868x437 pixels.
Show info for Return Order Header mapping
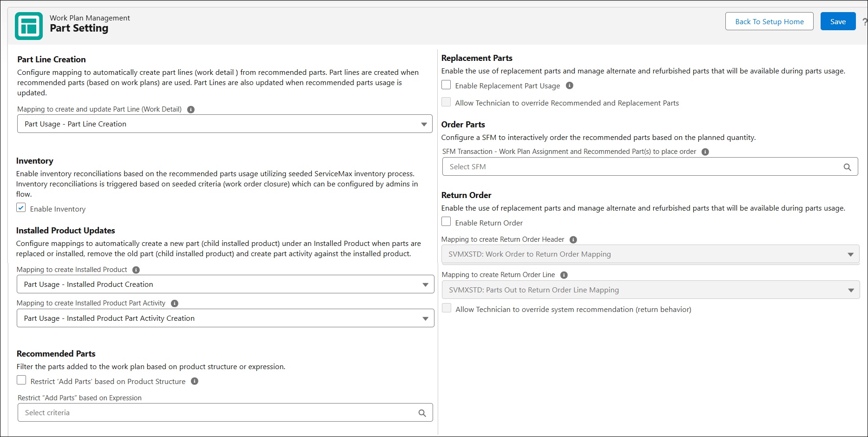pos(573,240)
